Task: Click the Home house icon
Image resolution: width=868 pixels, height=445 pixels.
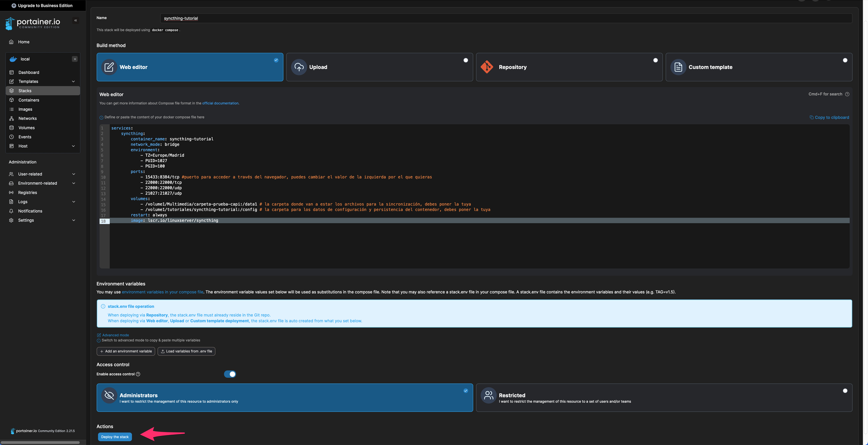Action: tap(11, 42)
